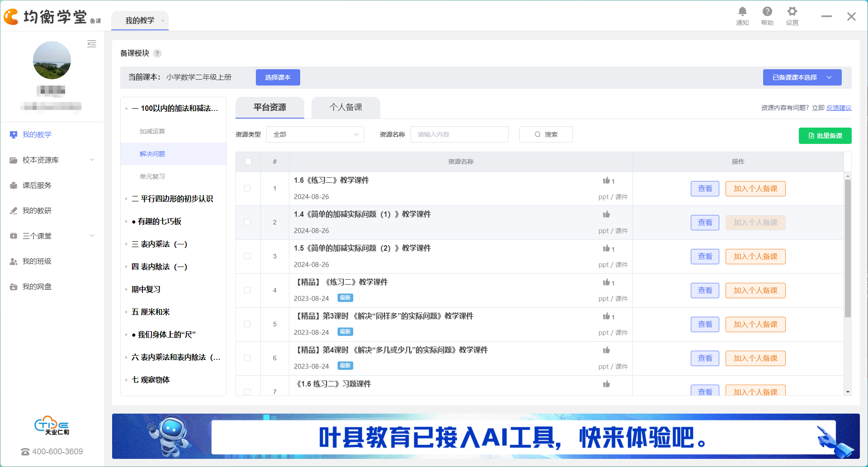Collapse sidebar using the menu fold icon

[x=92, y=44]
